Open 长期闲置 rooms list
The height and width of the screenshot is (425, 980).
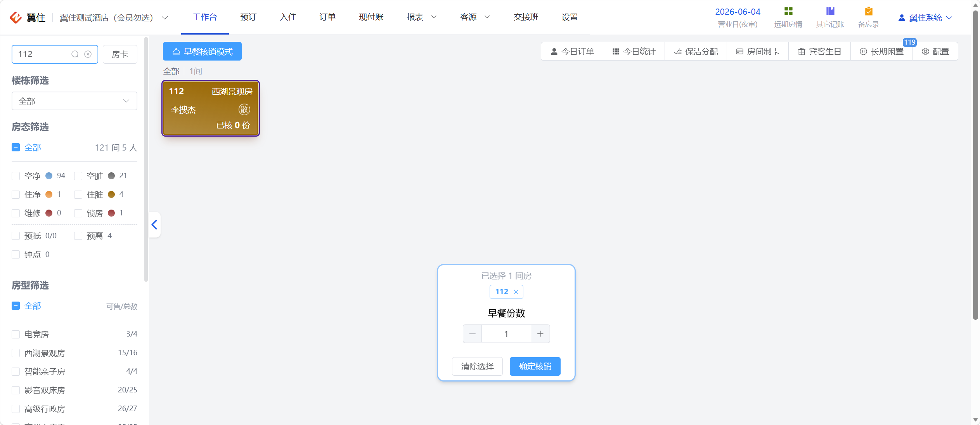tap(881, 52)
